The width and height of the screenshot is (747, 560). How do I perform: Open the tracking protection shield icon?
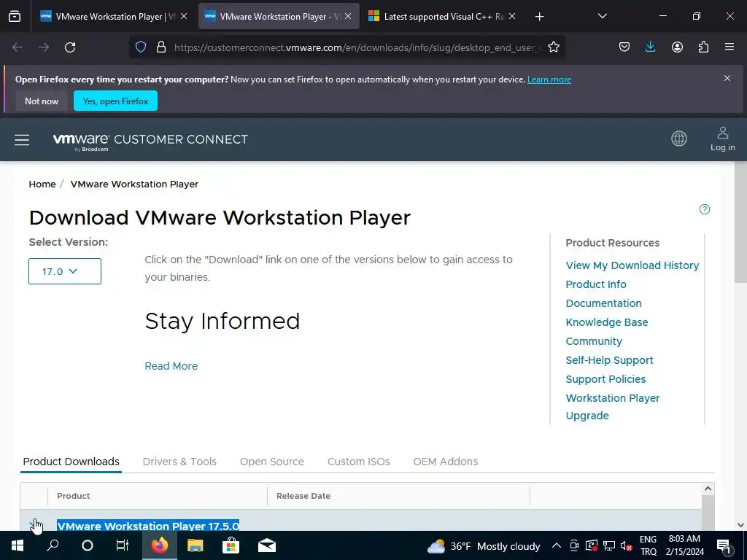pos(141,47)
